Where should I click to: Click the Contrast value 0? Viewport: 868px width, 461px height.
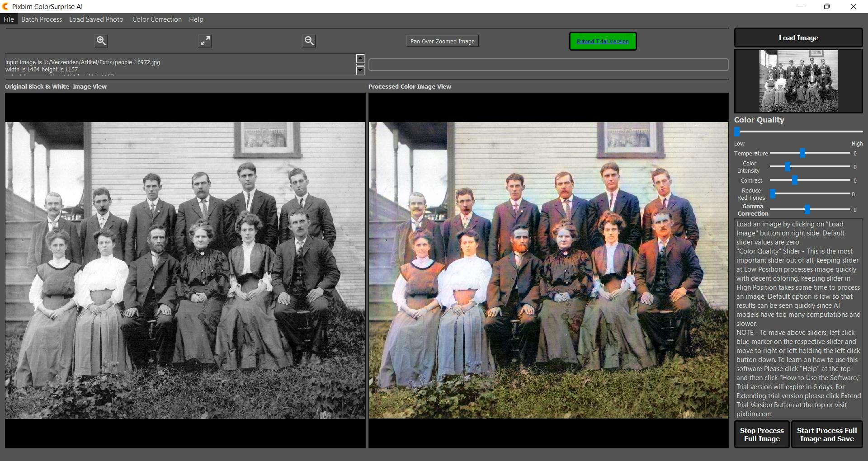(x=855, y=181)
